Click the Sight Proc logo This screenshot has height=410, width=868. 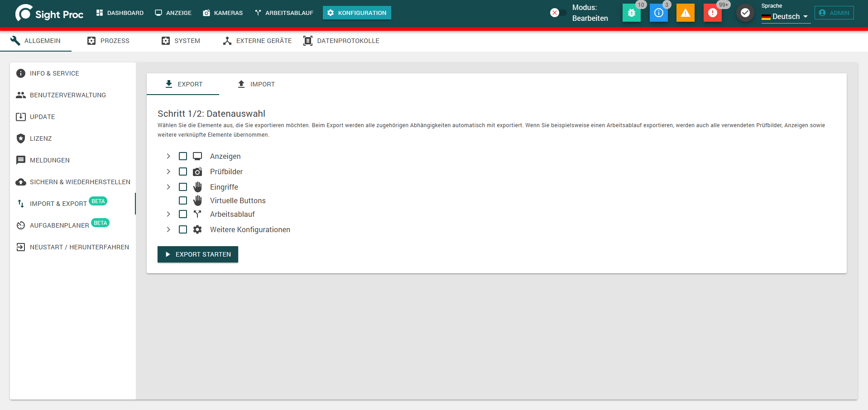click(49, 13)
